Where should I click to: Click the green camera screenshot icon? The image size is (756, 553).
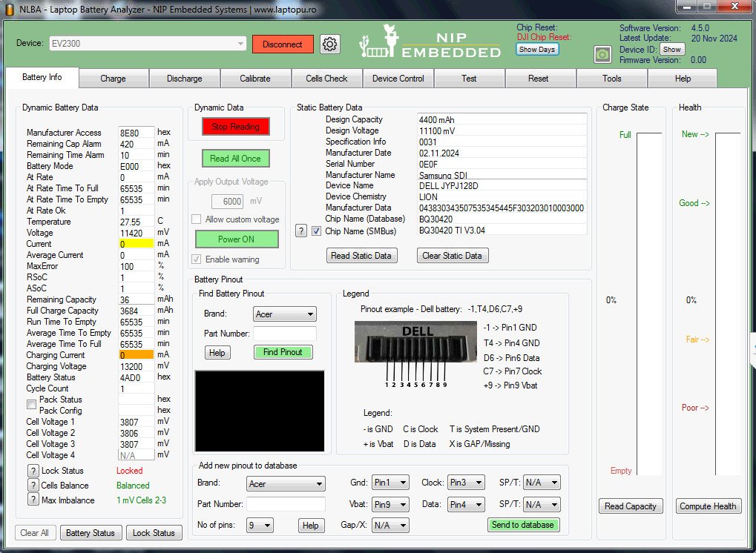tap(602, 54)
